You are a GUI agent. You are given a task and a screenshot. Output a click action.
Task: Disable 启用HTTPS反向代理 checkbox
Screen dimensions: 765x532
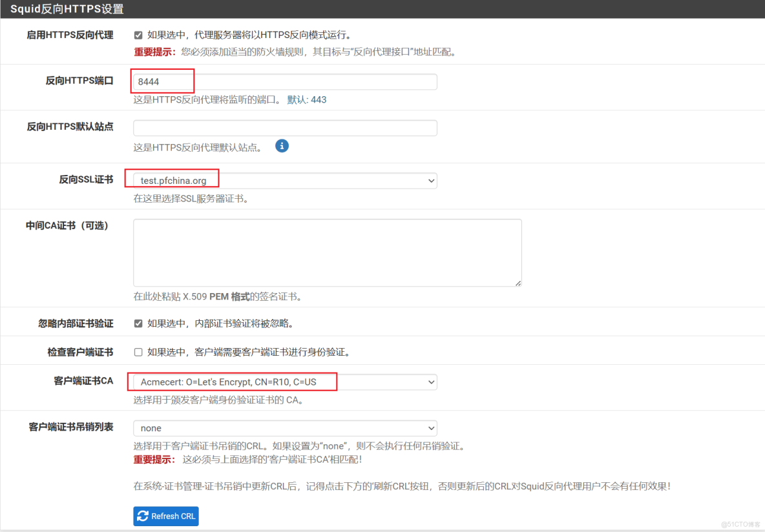(138, 35)
